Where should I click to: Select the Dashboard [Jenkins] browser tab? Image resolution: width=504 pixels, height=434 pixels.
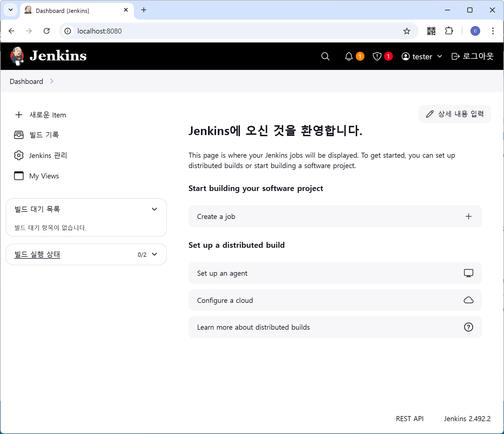[77, 11]
